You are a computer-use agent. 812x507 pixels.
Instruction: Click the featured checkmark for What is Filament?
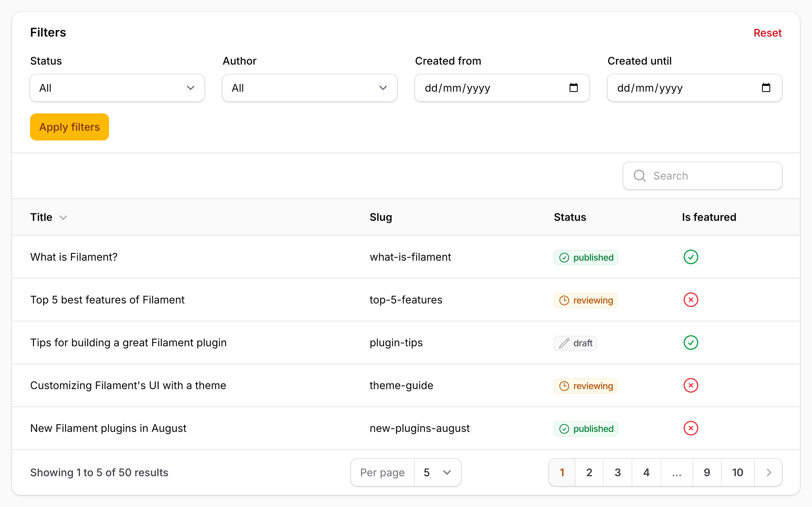point(691,257)
